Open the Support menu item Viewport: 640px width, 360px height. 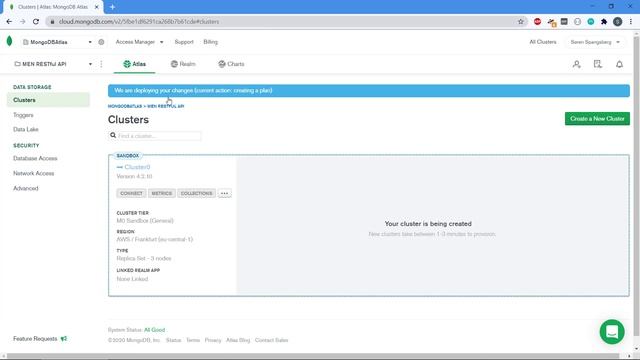coord(184,42)
